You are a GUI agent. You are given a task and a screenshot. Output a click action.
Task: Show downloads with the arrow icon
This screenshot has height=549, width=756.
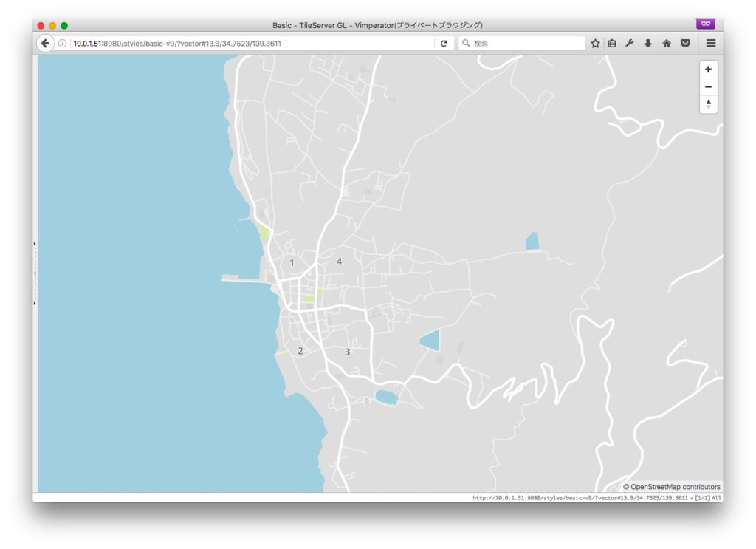tap(648, 44)
